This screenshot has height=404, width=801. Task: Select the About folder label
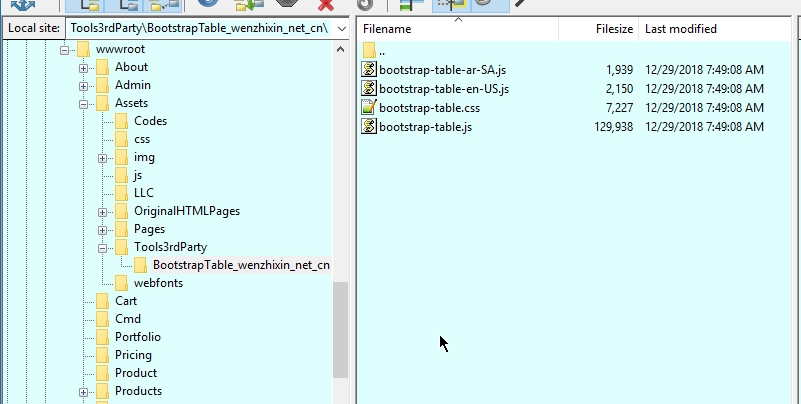click(131, 67)
